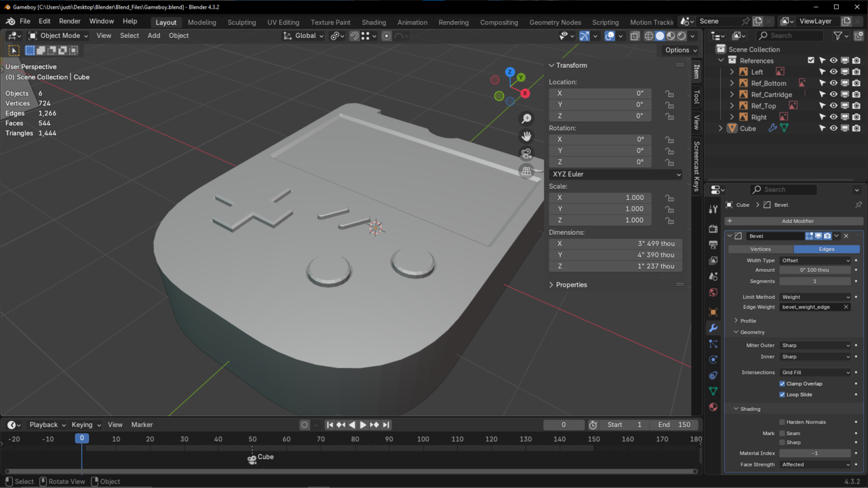Click the Blender logo menu icon

pos(10,22)
